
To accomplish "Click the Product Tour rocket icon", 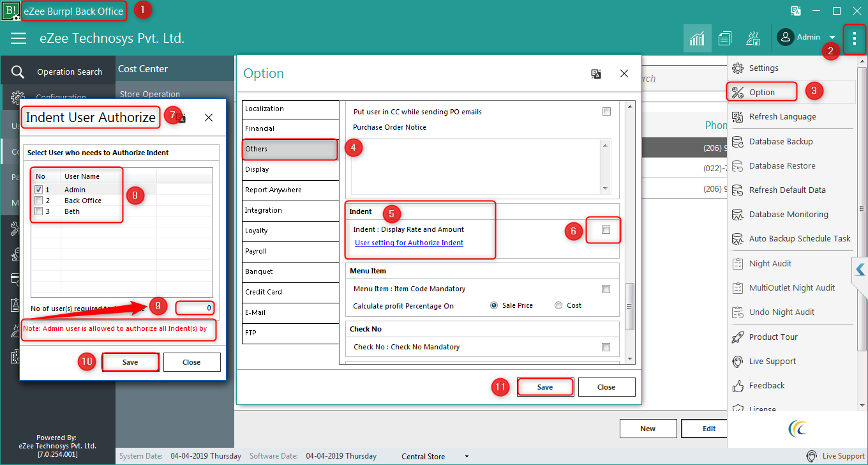I will (738, 337).
